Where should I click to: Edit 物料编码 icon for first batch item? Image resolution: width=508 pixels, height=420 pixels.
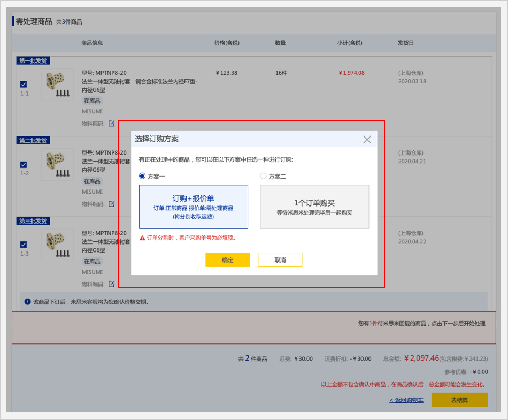coord(112,124)
